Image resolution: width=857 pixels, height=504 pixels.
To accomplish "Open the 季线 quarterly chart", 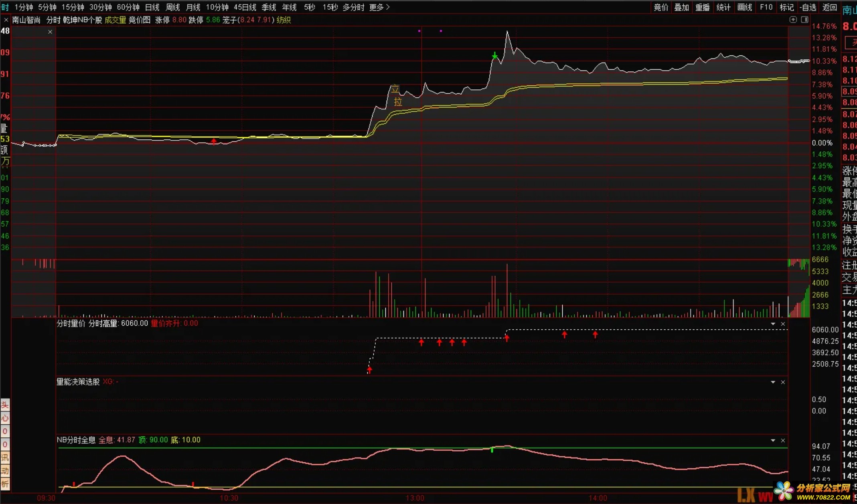I will point(269,7).
